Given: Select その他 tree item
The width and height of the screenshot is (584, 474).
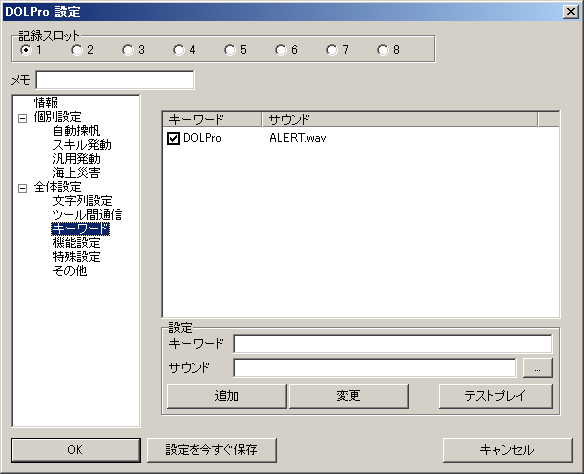Looking at the screenshot, I should [x=70, y=271].
